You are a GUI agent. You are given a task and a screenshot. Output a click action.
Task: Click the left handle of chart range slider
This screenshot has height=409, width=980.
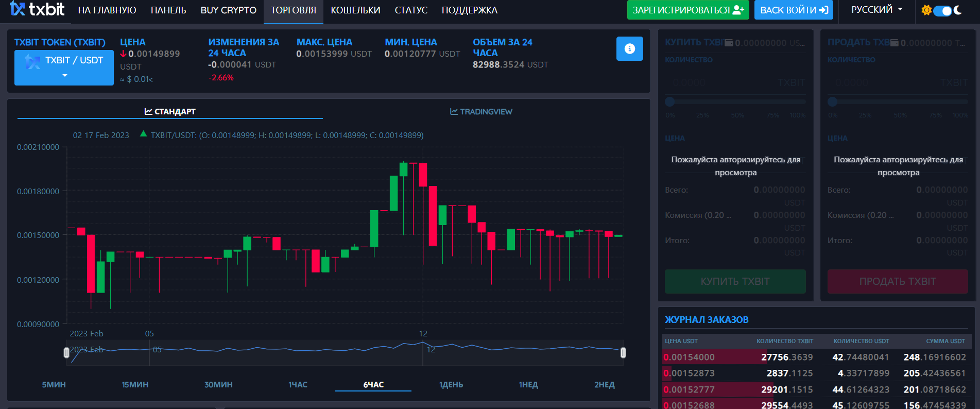(66, 352)
